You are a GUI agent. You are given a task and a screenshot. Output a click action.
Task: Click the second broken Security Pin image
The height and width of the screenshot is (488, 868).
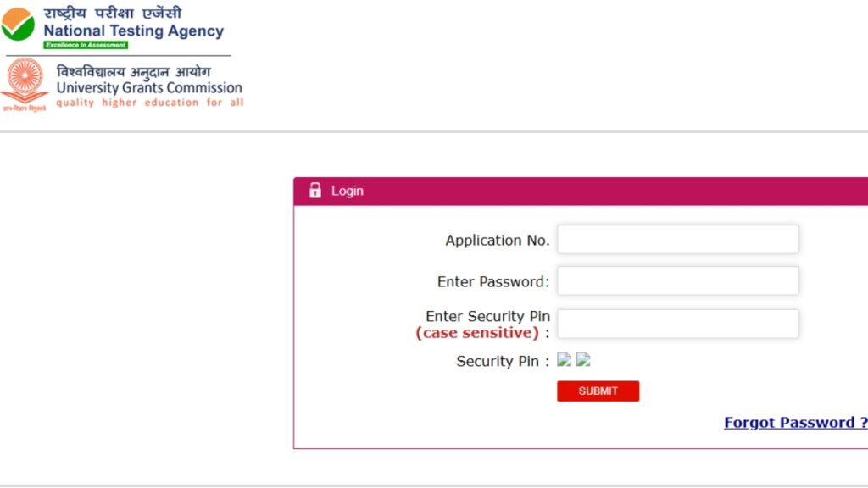[583, 360]
